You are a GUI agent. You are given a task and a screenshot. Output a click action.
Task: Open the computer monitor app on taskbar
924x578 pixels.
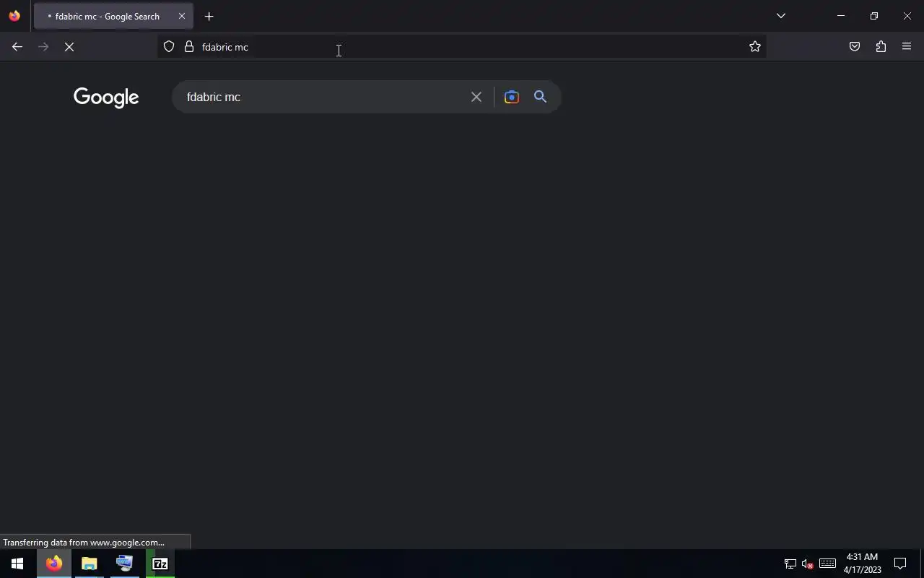point(125,564)
